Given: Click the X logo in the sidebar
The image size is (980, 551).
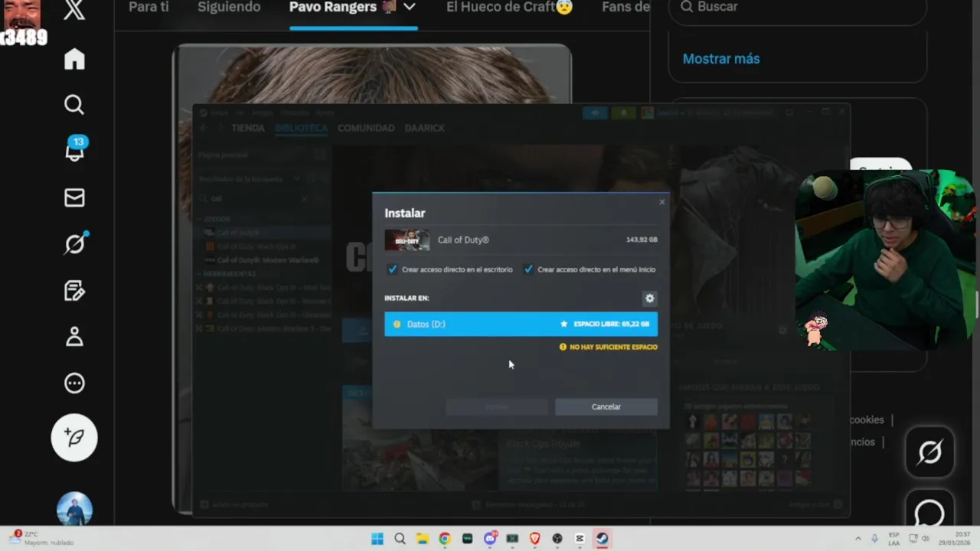Looking at the screenshot, I should pos(74,10).
